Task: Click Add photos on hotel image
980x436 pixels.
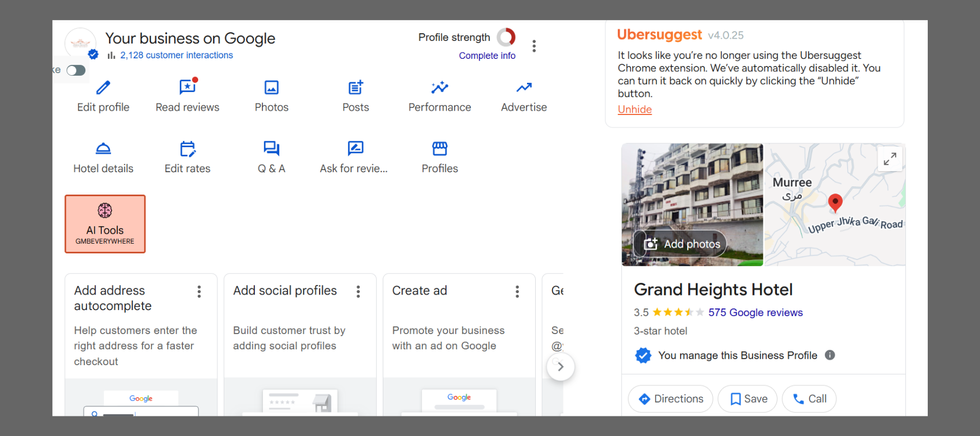Action: 682,244
